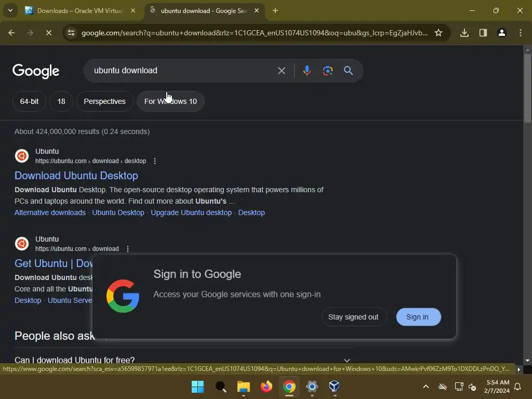Start a voice search with the microphone

tap(307, 71)
